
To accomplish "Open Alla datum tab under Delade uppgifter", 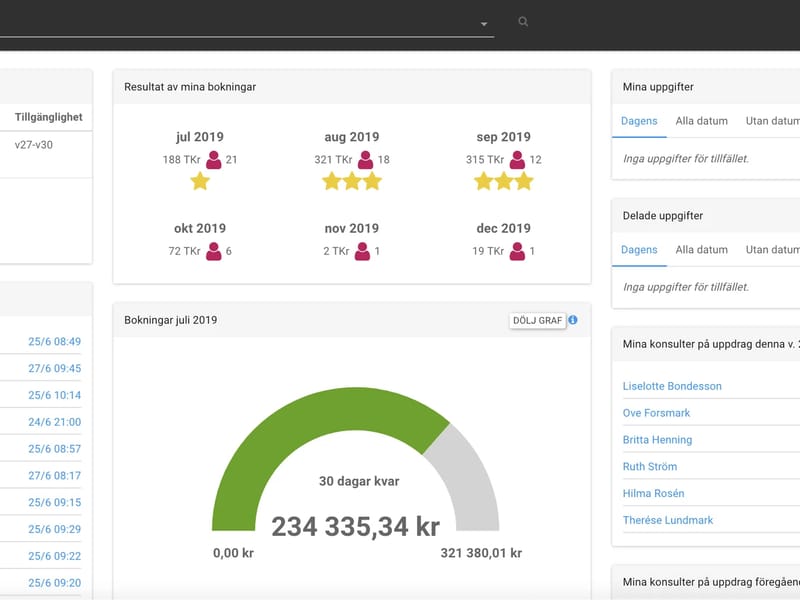I will [x=702, y=249].
